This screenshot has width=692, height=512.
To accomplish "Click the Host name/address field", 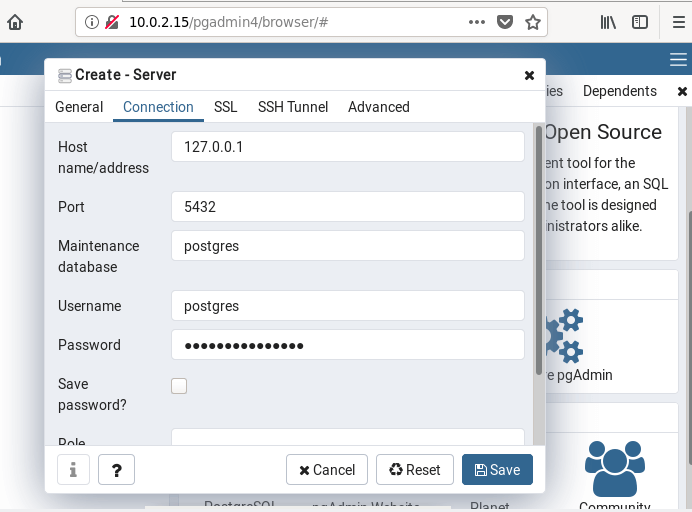I will [347, 147].
